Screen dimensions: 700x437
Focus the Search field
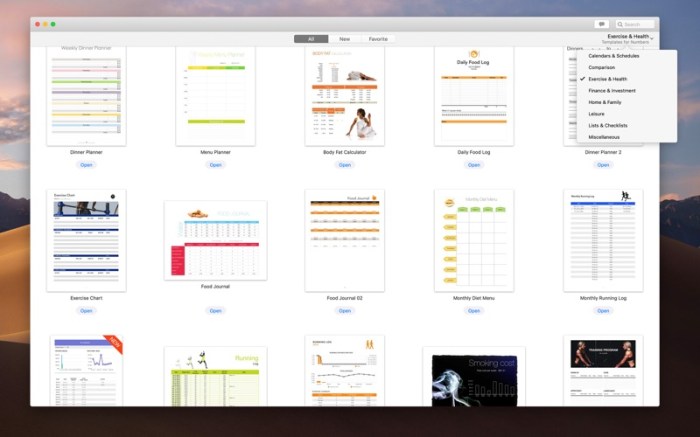pos(635,24)
